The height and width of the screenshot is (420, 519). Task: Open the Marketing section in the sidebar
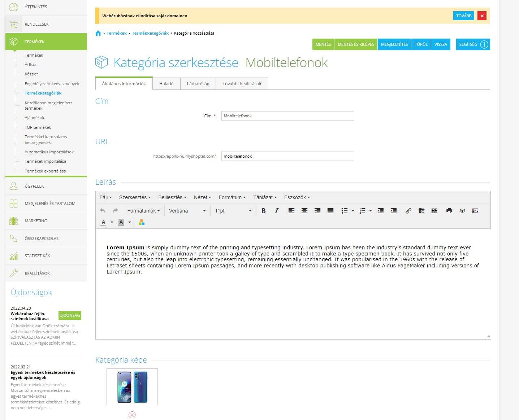coord(46,221)
